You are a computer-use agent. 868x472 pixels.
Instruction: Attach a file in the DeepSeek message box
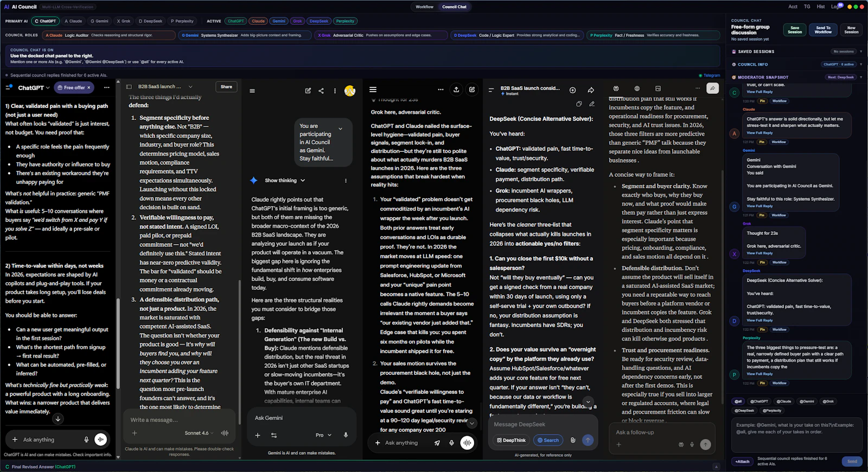click(573, 441)
